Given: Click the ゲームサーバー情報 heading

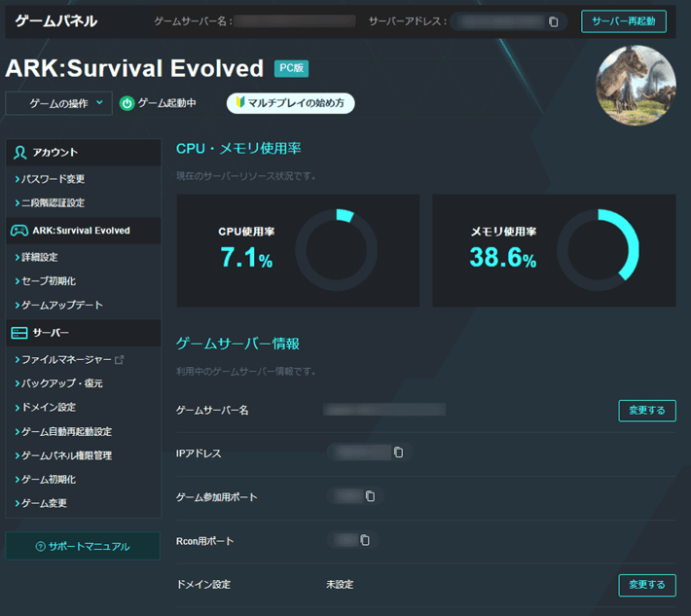Looking at the screenshot, I should 237,344.
